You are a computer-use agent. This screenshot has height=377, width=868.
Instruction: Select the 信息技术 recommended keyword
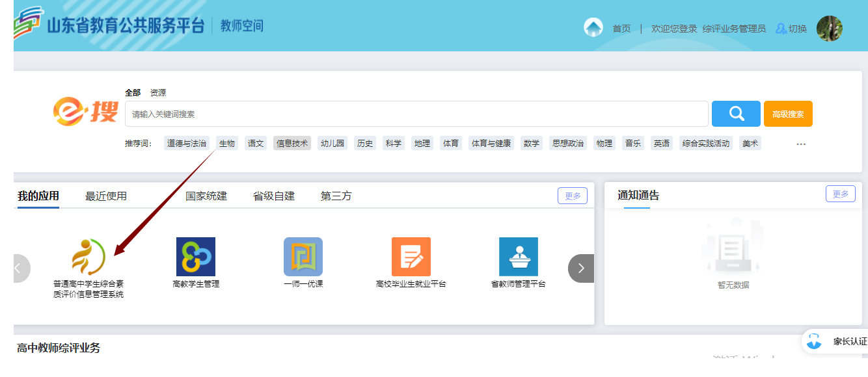tap(292, 144)
